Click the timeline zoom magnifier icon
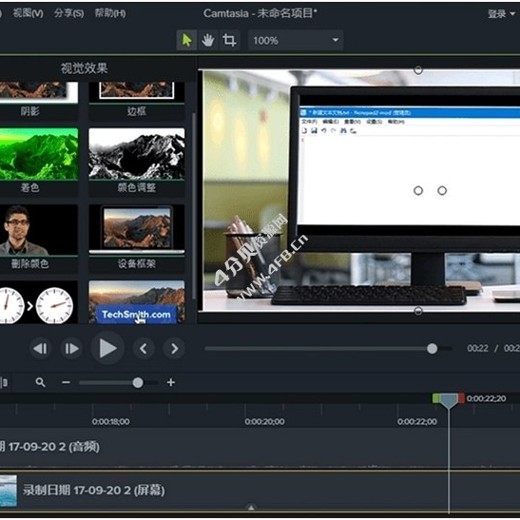Image resolution: width=520 pixels, height=520 pixels. tap(40, 382)
